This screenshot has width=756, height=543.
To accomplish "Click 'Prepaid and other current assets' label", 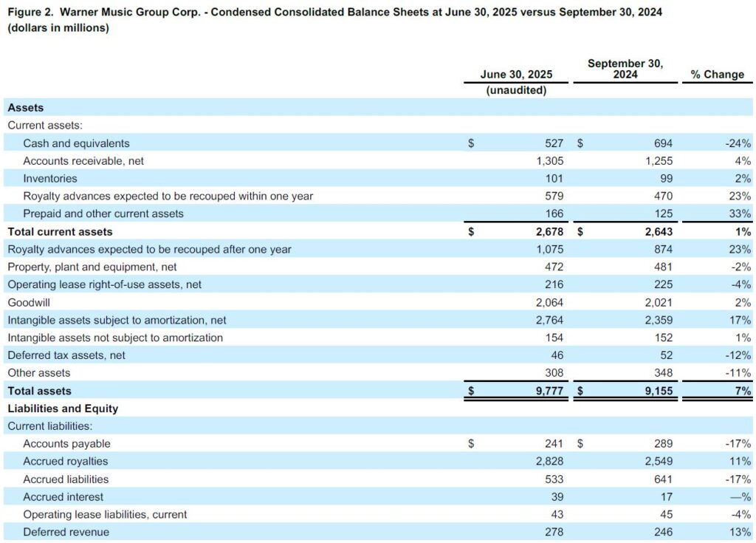I will point(103,214).
